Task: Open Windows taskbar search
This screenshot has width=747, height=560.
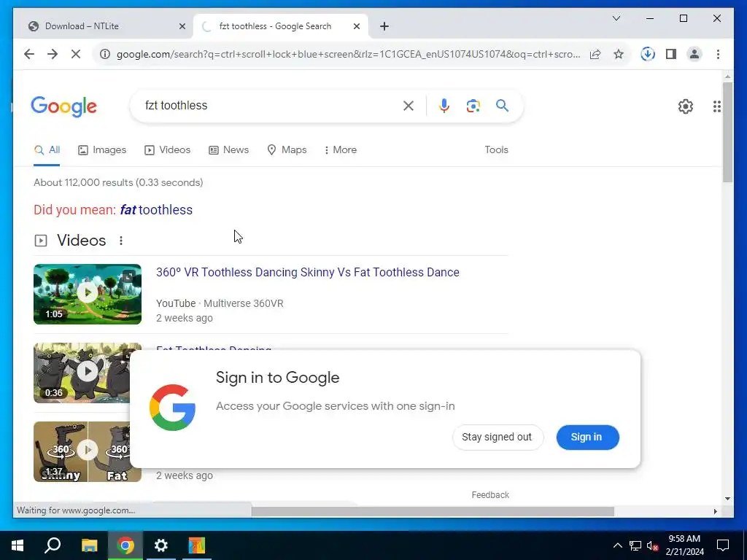Action: (53, 545)
